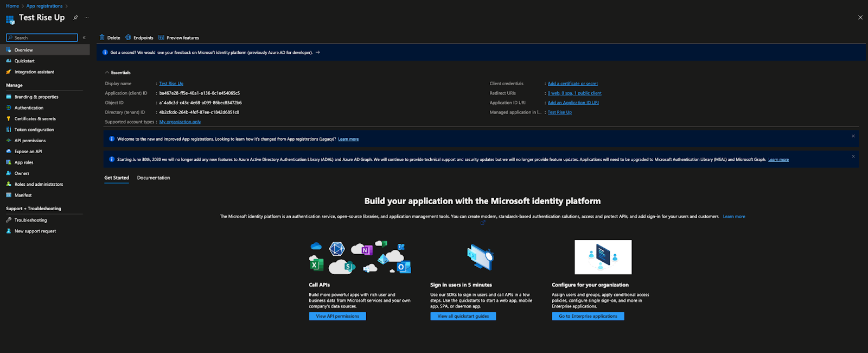Dismiss the ADAL deprecation notice banner
Image resolution: width=868 pixels, height=353 pixels.
pyautogui.click(x=853, y=156)
